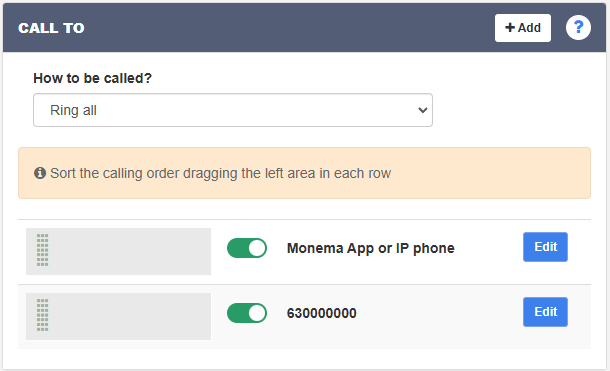
Task: Edit the Monema App or IP phone entry
Action: click(545, 247)
